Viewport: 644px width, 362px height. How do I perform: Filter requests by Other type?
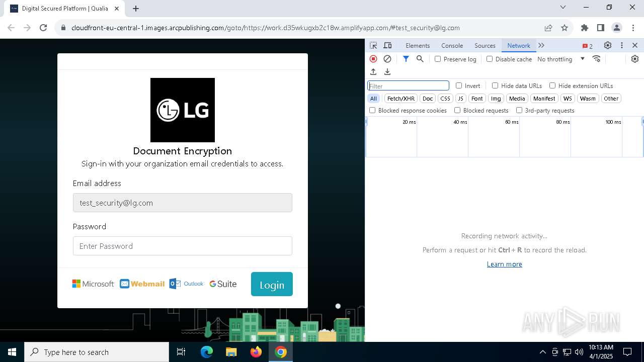[611, 99]
